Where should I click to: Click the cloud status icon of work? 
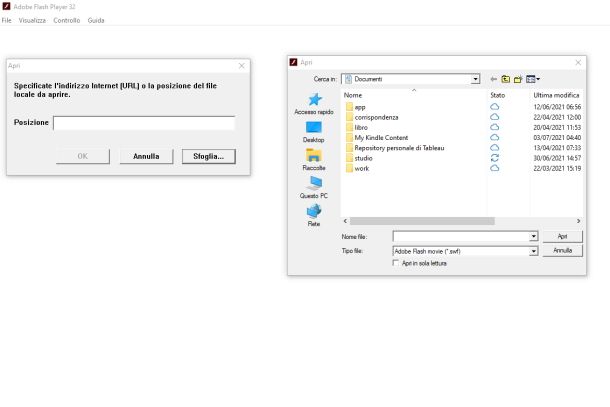[x=494, y=168]
